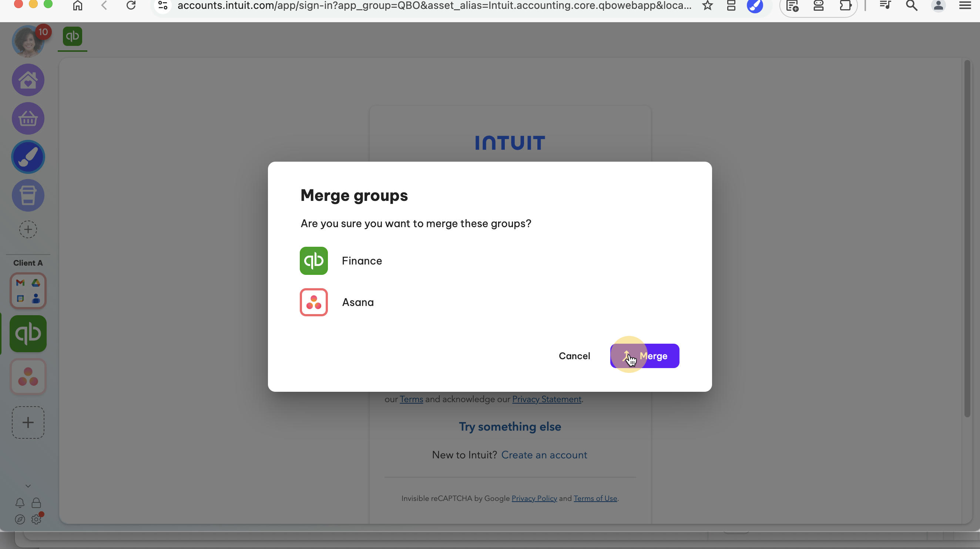The image size is (980, 549).
Task: Add new group with dashed plus square
Action: 28,422
